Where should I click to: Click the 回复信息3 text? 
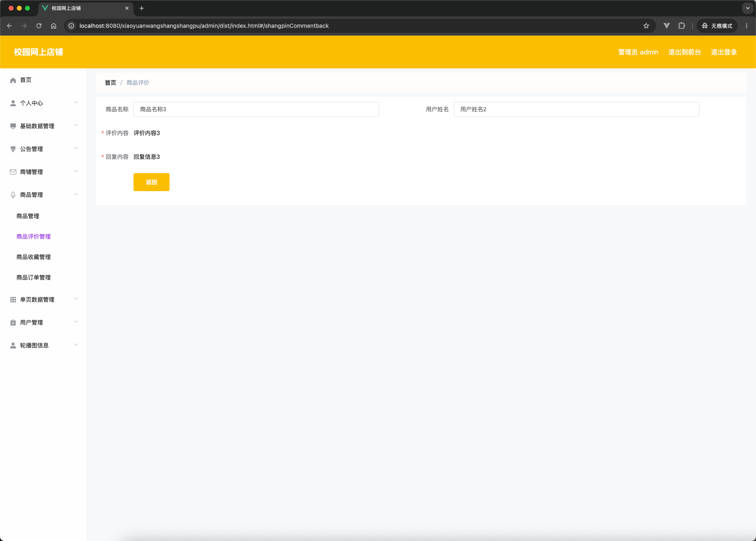pos(147,157)
